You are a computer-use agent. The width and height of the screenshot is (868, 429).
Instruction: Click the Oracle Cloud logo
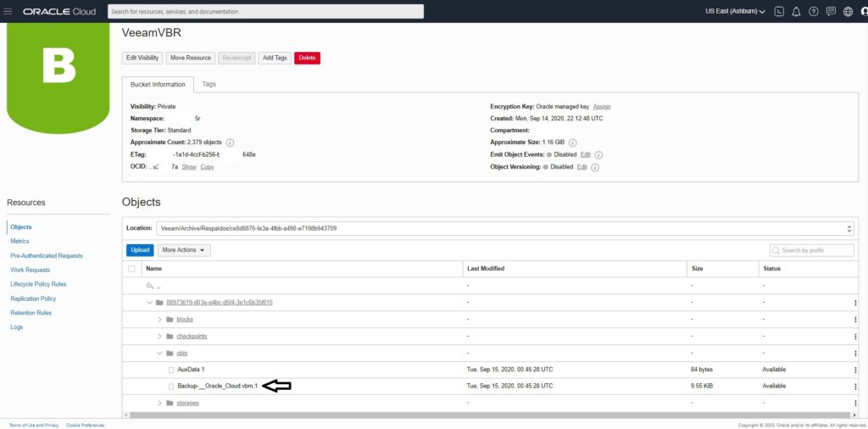pos(59,12)
